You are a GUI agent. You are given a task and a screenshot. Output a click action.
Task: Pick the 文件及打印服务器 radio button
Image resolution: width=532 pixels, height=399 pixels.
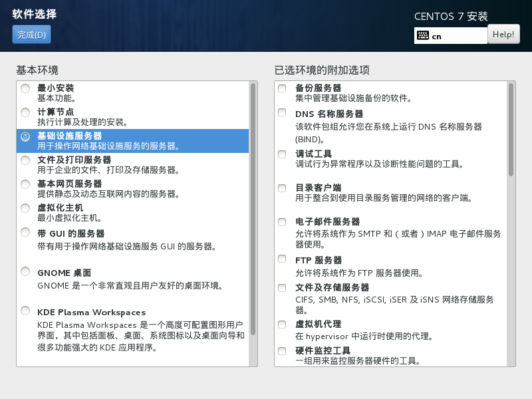click(x=25, y=160)
